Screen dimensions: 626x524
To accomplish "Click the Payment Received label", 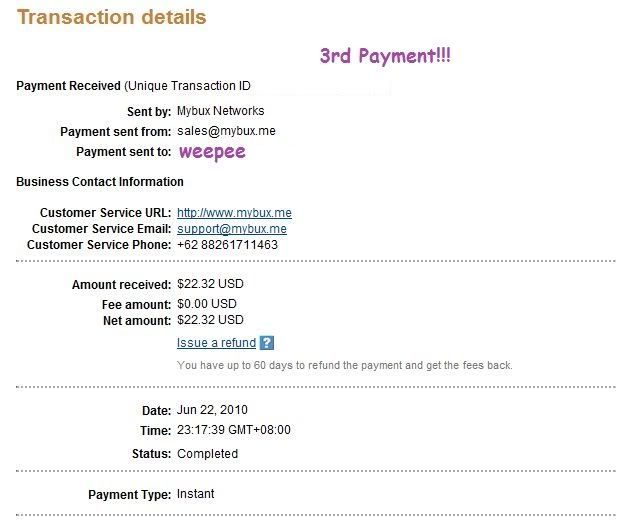I will (x=68, y=86).
